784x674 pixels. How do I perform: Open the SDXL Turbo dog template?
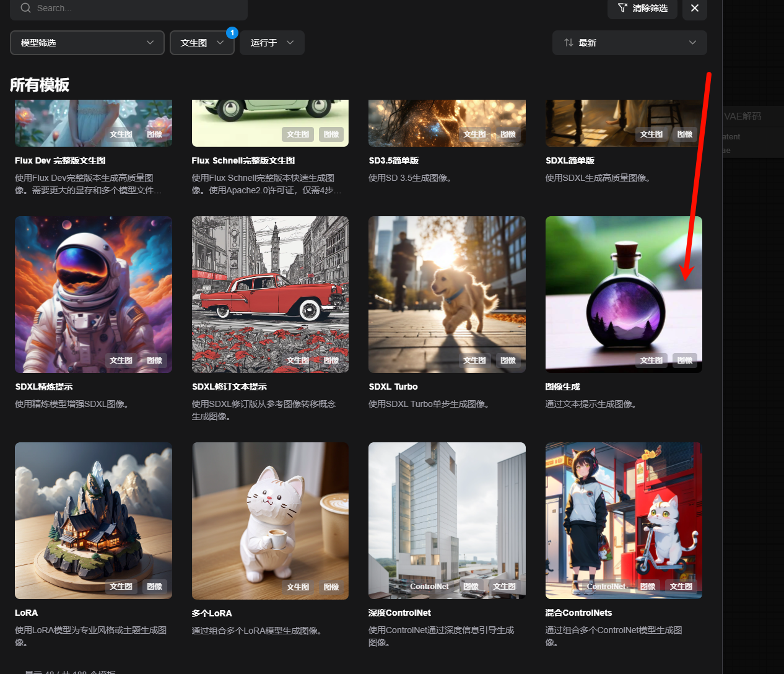click(x=446, y=294)
